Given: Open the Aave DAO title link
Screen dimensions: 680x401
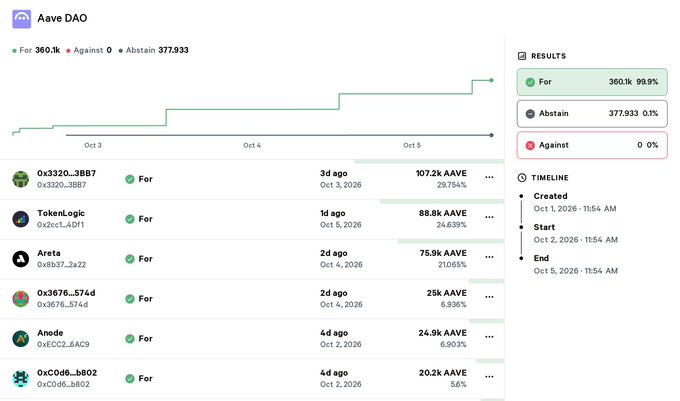Looking at the screenshot, I should [x=62, y=18].
